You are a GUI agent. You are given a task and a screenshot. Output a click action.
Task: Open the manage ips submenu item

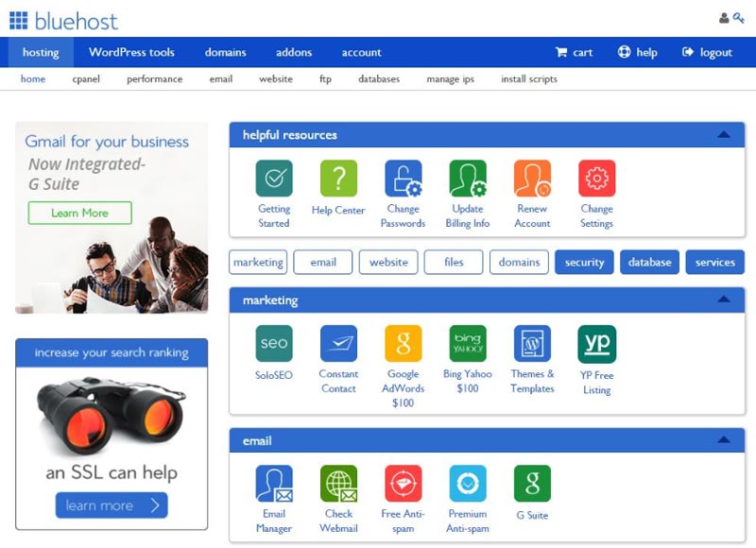pyautogui.click(x=451, y=79)
